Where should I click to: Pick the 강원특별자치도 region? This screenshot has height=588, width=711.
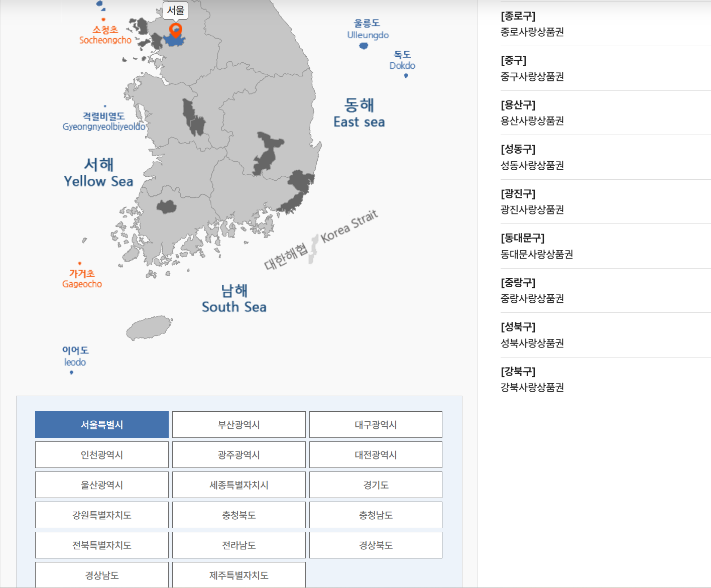click(x=101, y=515)
